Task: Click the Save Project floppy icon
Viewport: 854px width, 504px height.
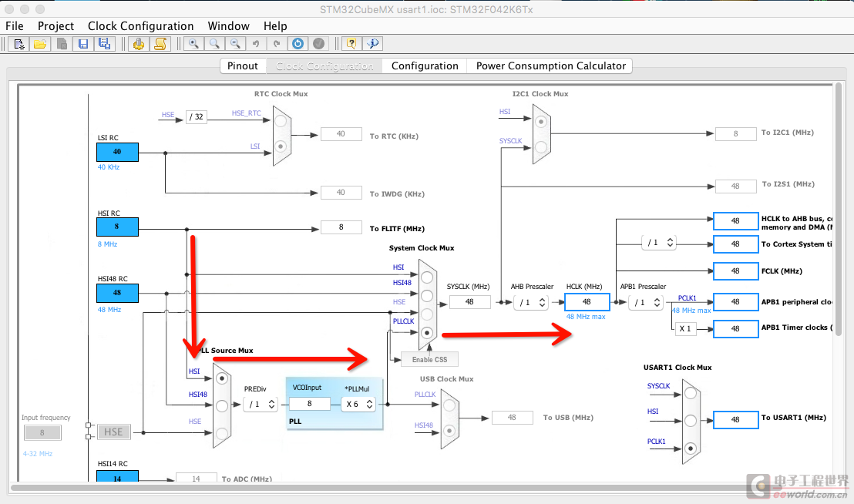Action: click(82, 44)
